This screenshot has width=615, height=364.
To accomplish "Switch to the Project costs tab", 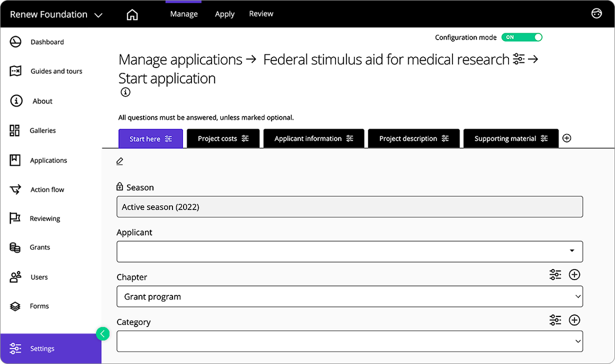I will coord(223,139).
